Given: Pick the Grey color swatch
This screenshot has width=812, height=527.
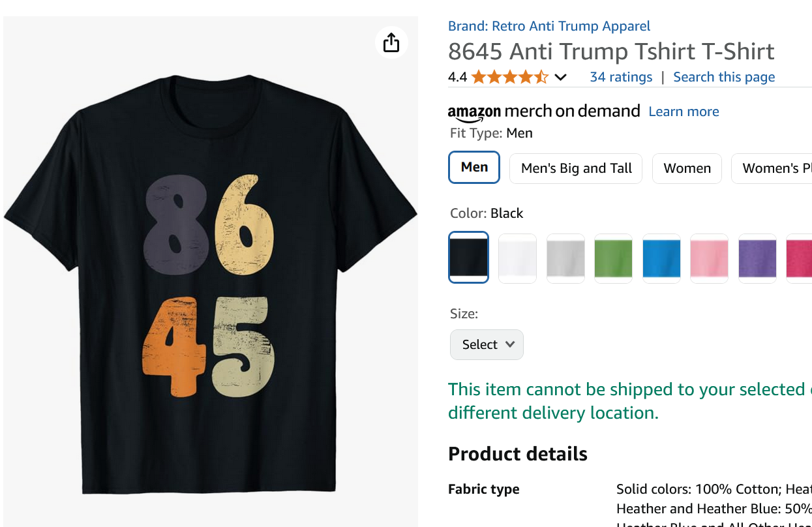Looking at the screenshot, I should 565,258.
